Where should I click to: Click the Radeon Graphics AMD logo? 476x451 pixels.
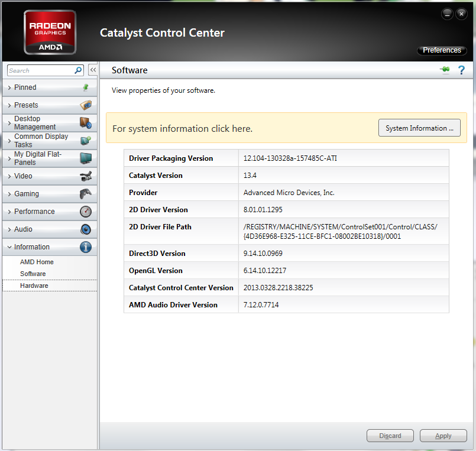click(50, 32)
